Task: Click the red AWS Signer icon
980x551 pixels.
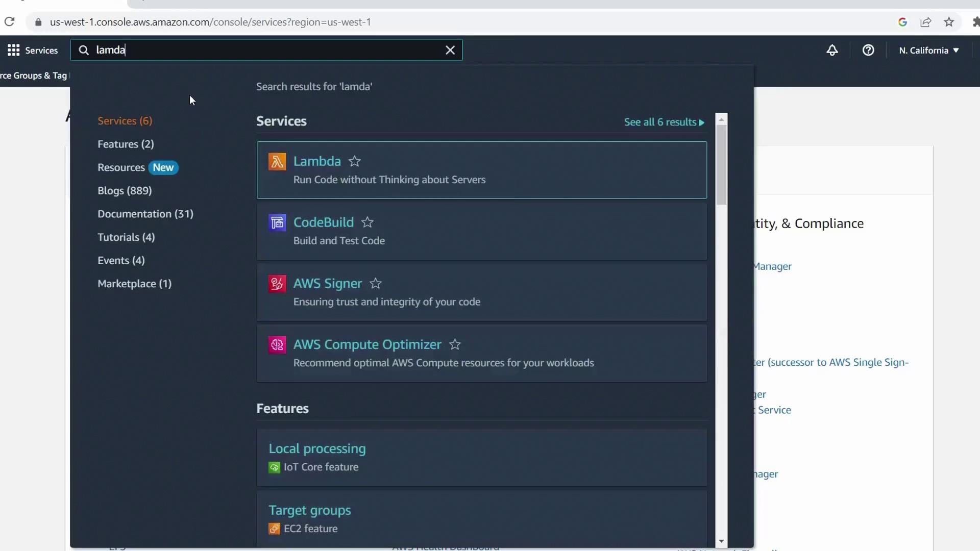Action: (x=277, y=284)
